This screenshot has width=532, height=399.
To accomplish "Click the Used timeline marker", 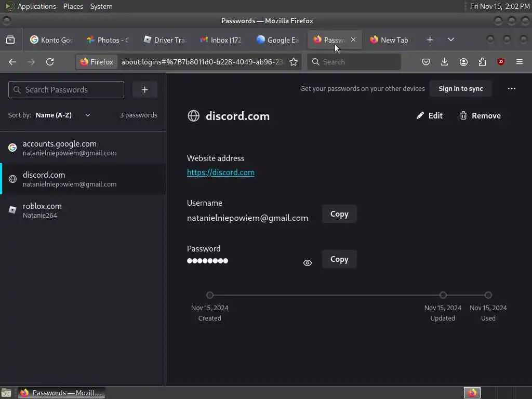I will pos(488,295).
